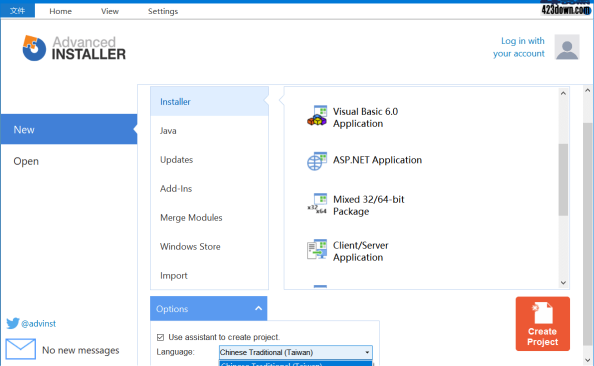Screen dimensions: 594x366
Task: Click the project list scrollbar thumb
Action: [563, 180]
